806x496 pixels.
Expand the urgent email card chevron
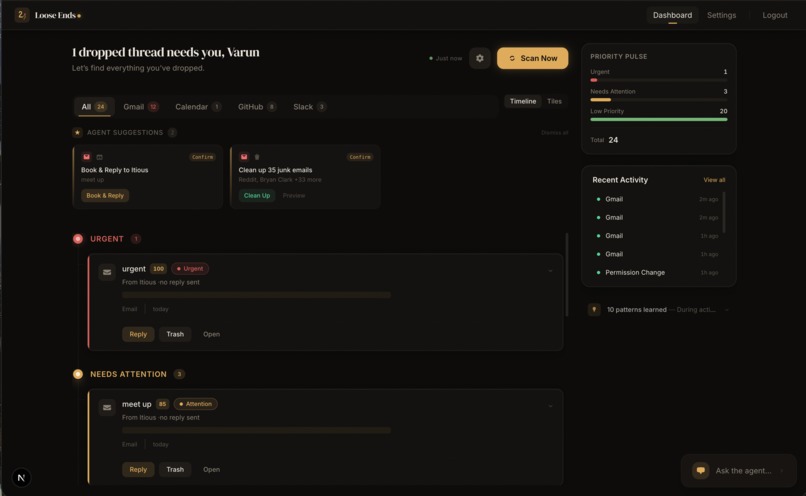pyautogui.click(x=550, y=271)
